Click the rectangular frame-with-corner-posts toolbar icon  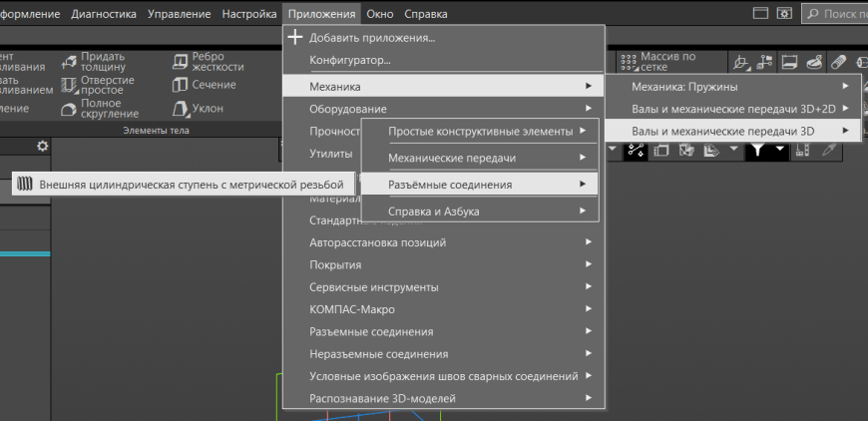[x=789, y=63]
